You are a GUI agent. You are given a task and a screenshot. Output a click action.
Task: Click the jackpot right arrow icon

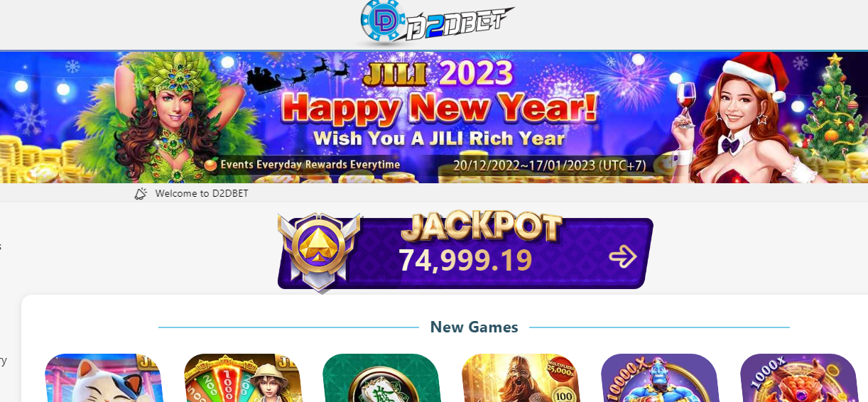[623, 256]
